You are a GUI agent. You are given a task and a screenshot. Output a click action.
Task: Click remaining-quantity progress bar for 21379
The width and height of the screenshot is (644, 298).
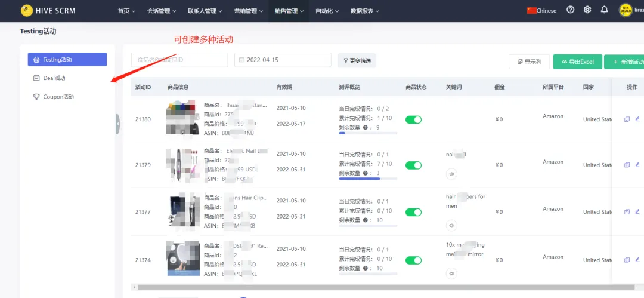(x=368, y=179)
